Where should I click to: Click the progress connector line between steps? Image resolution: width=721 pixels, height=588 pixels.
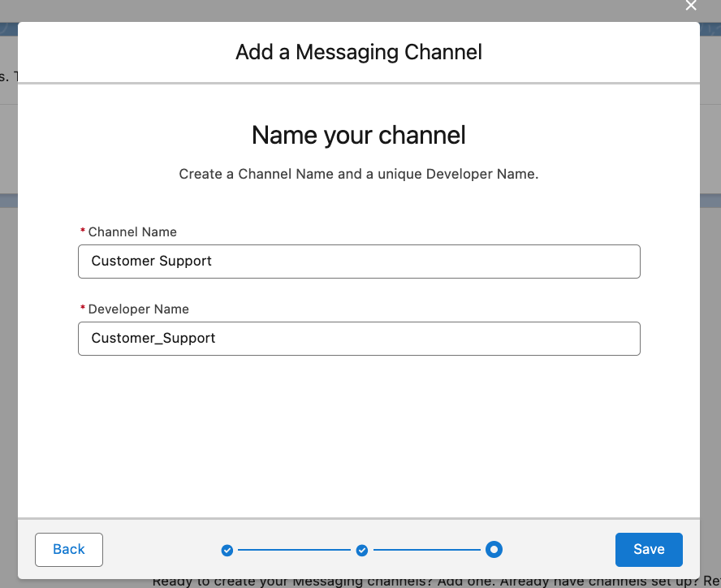pyautogui.click(x=294, y=550)
